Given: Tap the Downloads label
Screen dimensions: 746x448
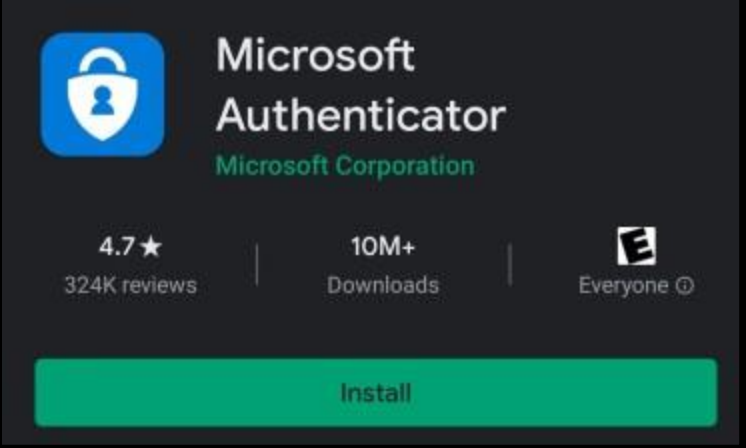Looking at the screenshot, I should (383, 285).
